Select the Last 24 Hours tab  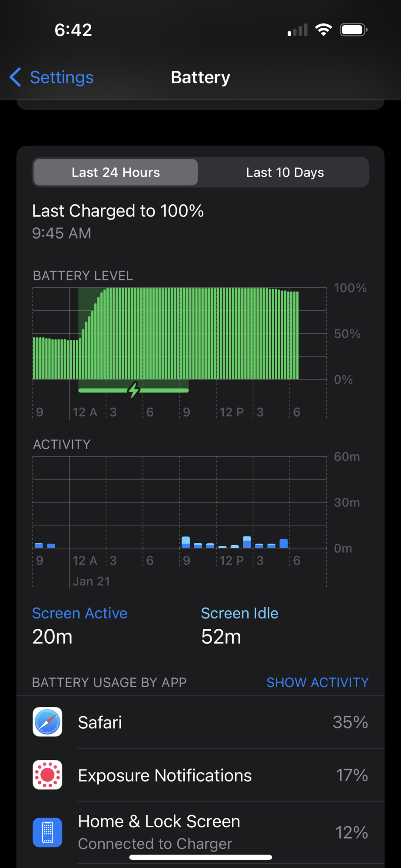tap(116, 172)
